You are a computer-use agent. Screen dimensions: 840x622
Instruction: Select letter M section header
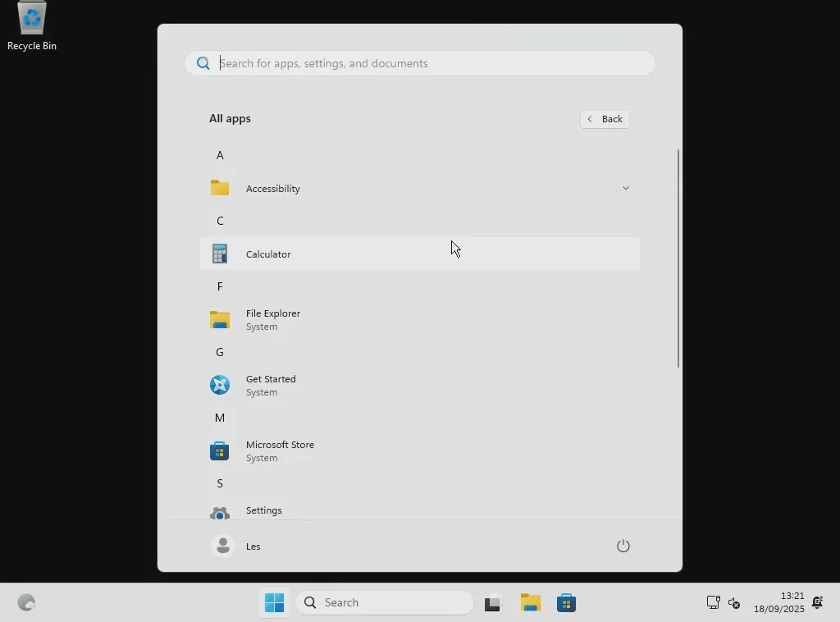220,418
